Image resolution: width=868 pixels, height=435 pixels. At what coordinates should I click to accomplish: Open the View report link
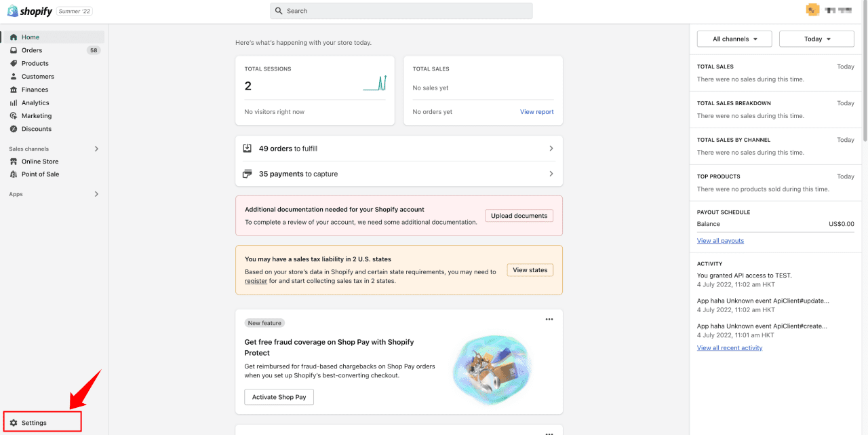537,112
